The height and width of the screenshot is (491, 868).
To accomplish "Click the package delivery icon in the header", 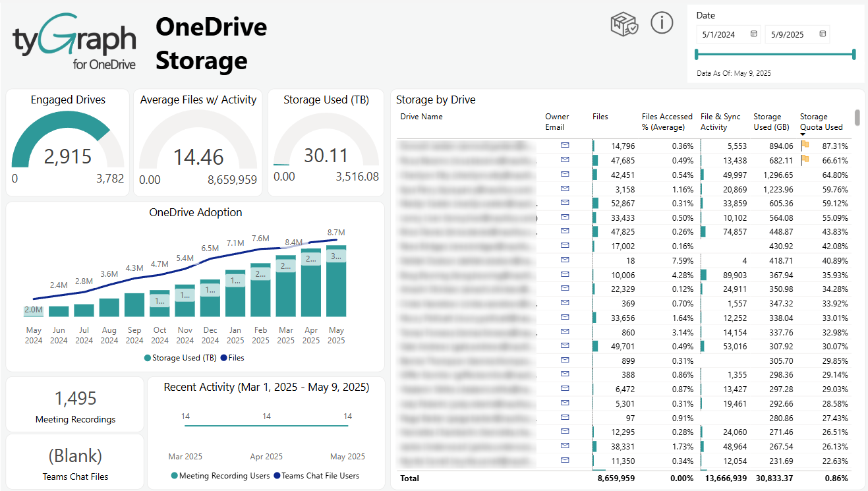I will (624, 23).
